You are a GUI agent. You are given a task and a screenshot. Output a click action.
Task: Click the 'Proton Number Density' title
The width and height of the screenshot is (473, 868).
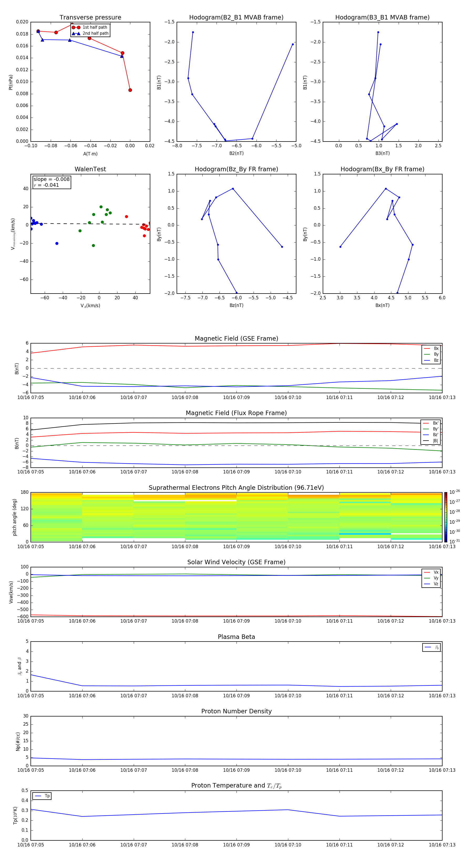click(236, 711)
